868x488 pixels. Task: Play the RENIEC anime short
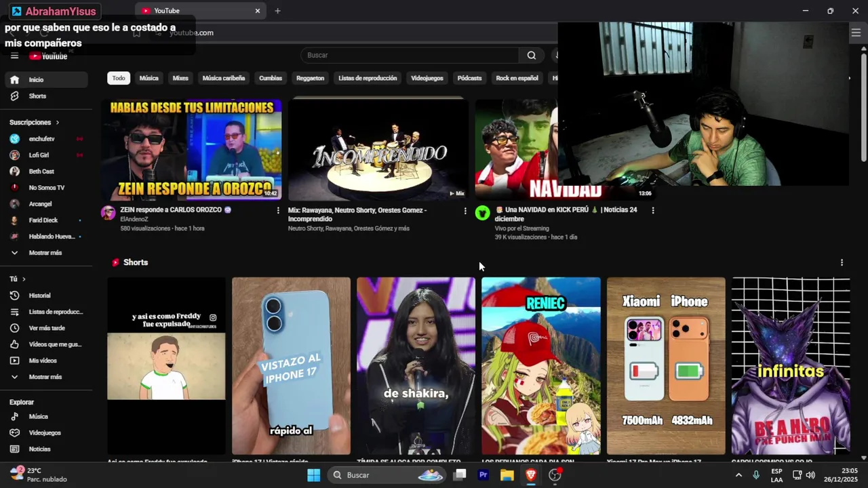(541, 366)
